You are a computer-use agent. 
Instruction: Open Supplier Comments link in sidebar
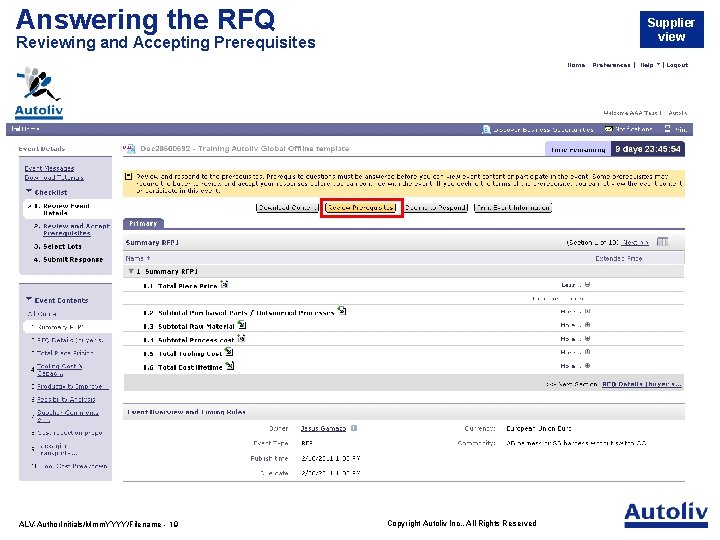(x=68, y=416)
